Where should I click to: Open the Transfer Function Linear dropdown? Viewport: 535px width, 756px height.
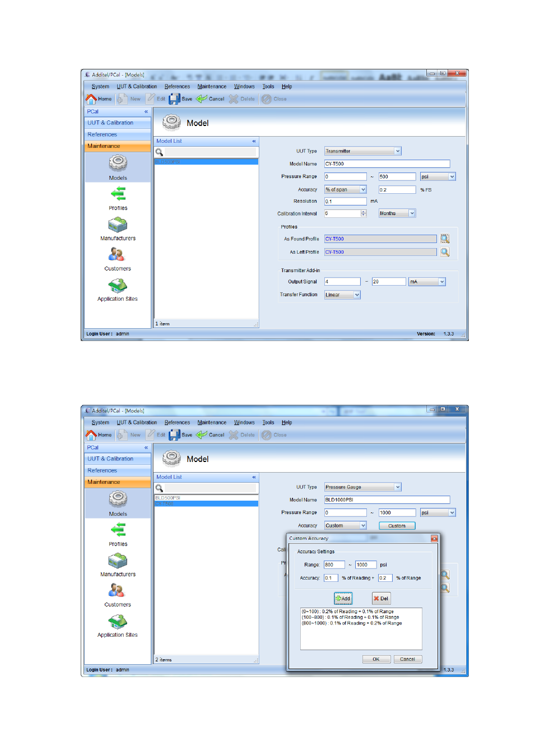[x=357, y=295]
